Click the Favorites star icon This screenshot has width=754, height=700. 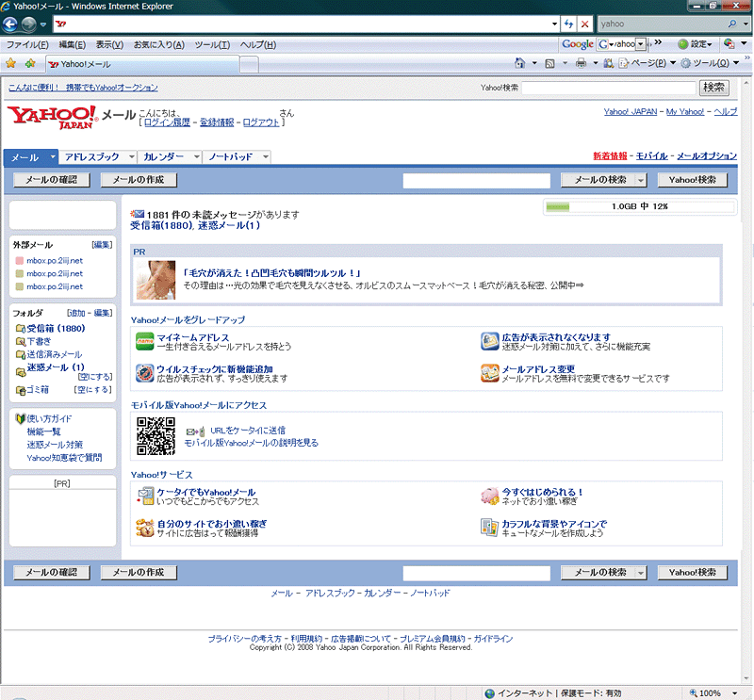(10, 63)
